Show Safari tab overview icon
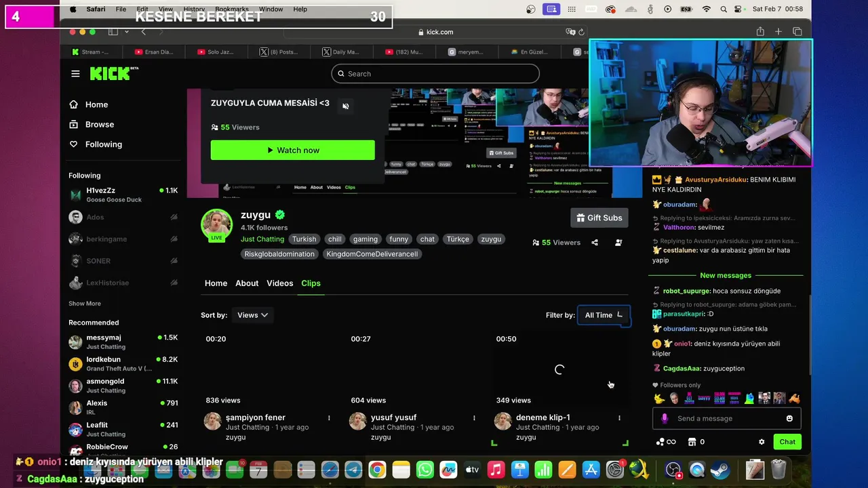The image size is (868, 488). pos(797,32)
